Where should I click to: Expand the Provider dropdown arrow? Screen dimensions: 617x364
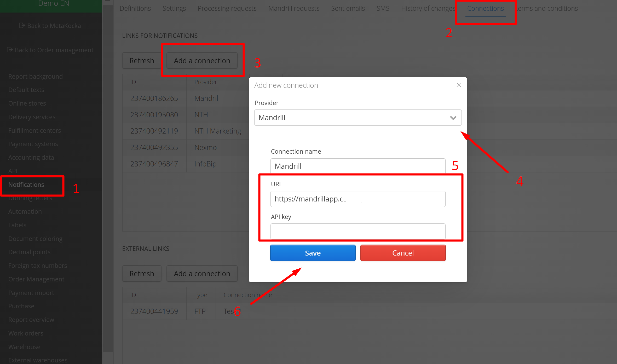pos(453,118)
